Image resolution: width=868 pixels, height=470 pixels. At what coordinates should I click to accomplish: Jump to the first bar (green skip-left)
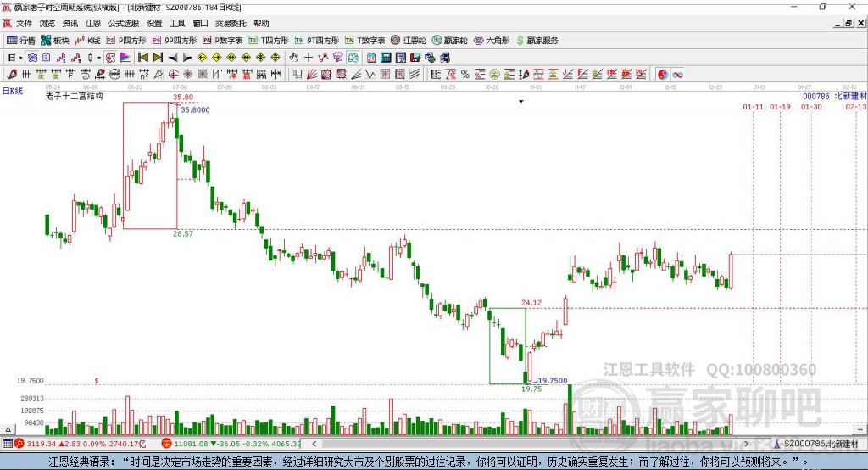(142, 58)
